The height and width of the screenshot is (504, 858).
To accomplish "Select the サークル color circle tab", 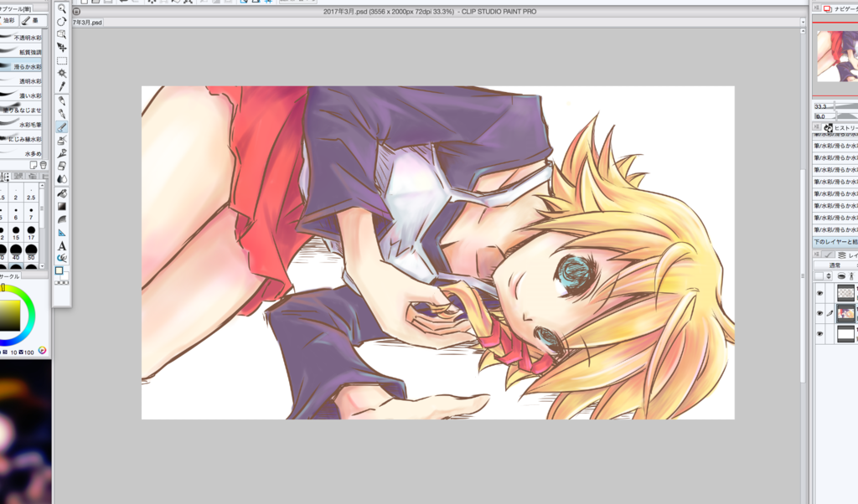I will 10,276.
